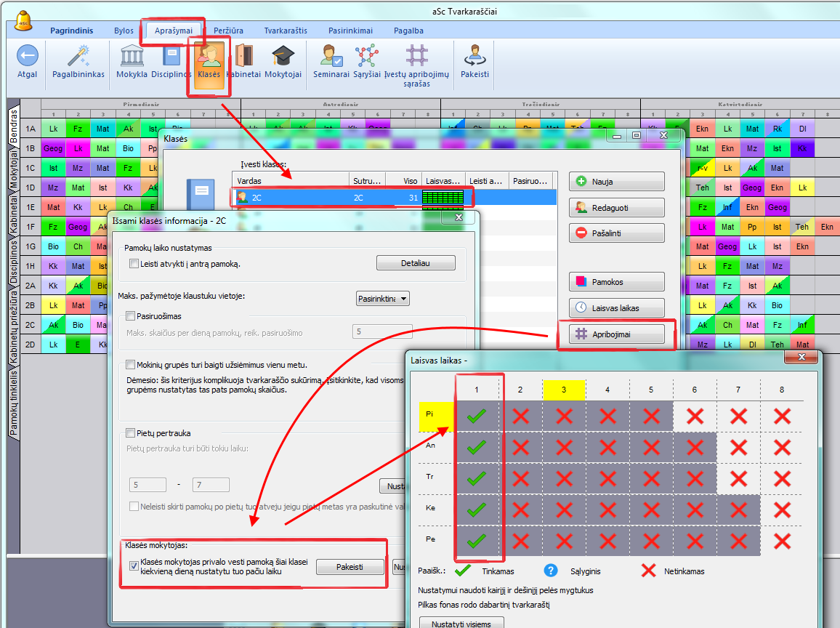Viewport: 840px width, 628px height.
Task: Open the Mokytojai teachers icon
Action: coord(283,57)
